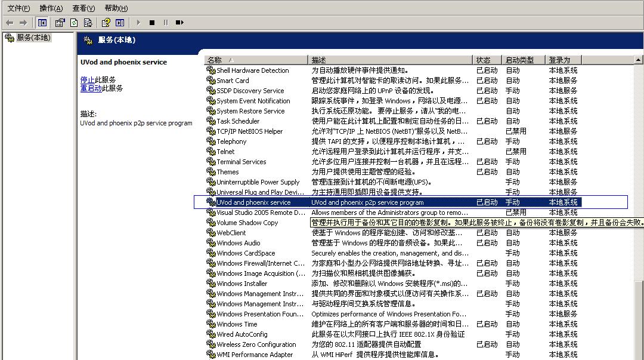Click the gear icon of TCP/IP NetBIOS Helper

coord(210,131)
